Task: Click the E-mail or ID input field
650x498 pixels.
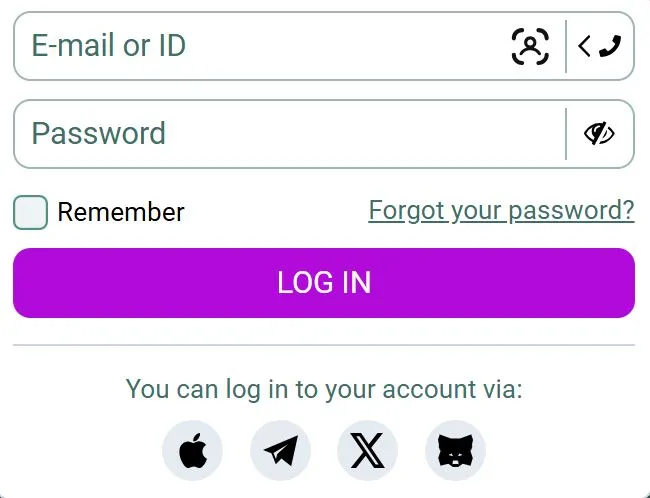Action: pos(260,46)
